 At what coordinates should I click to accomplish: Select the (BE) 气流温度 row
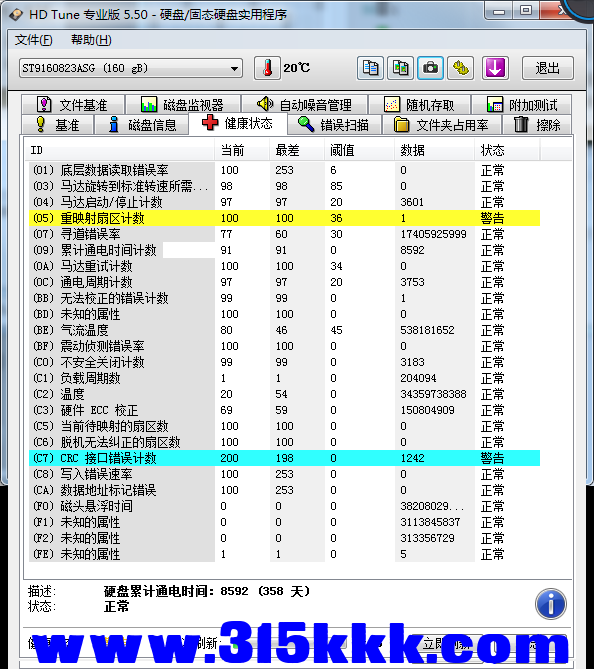click(x=284, y=330)
